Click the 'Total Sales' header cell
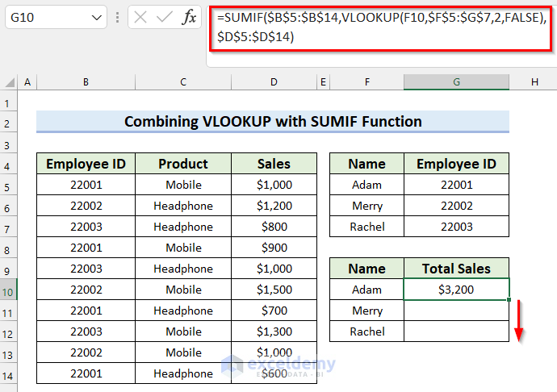The image size is (557, 392). (x=456, y=269)
